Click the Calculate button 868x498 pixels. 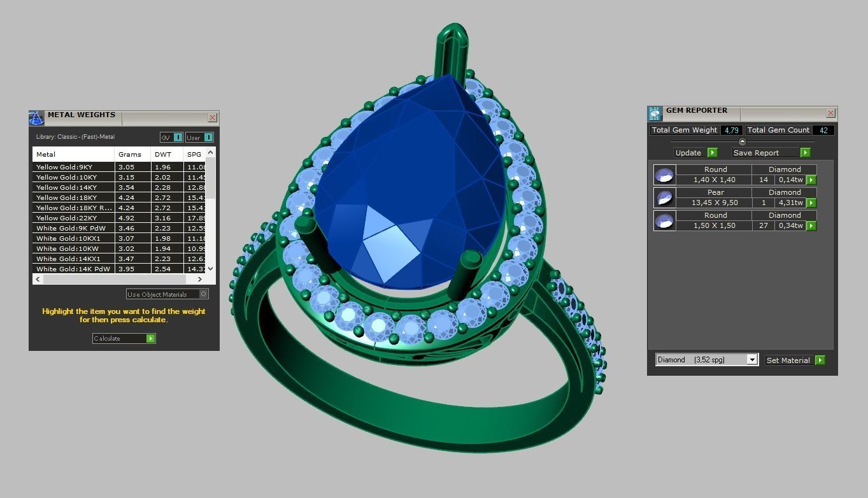[124, 338]
